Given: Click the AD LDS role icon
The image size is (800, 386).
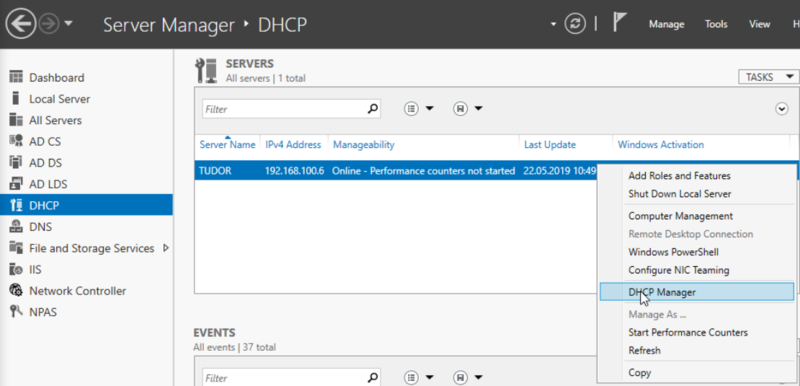Looking at the screenshot, I should pyautogui.click(x=16, y=184).
